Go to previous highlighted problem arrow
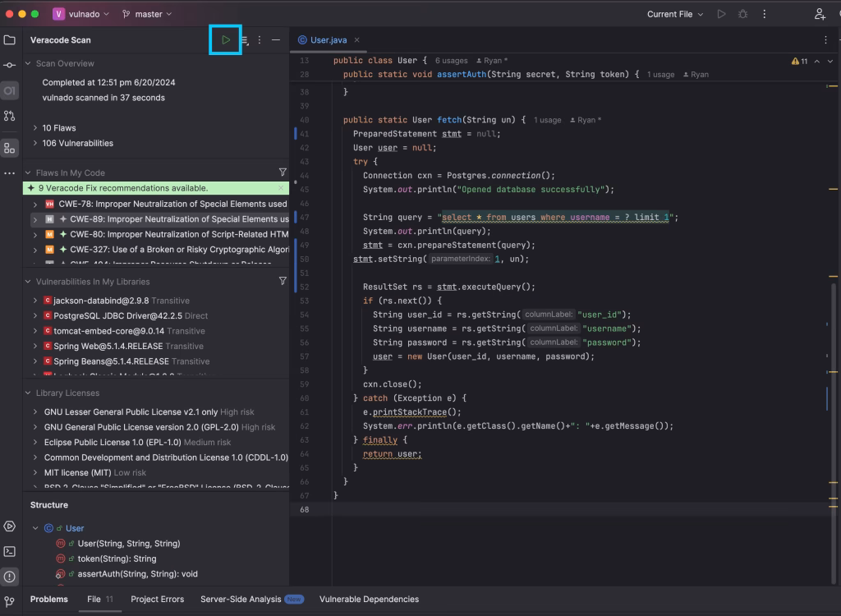The height and width of the screenshot is (616, 841). tap(817, 61)
